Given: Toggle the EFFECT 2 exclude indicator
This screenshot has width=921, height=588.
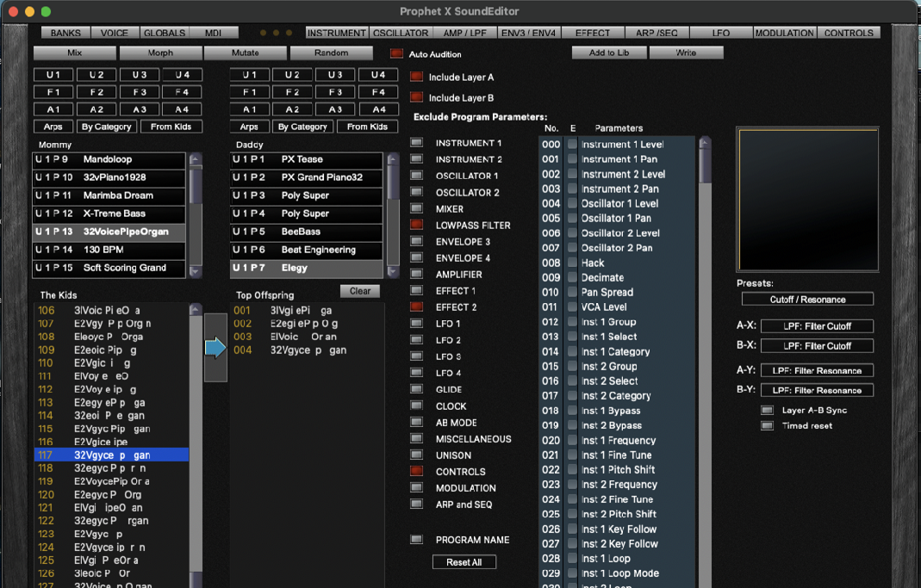Looking at the screenshot, I should click(417, 306).
